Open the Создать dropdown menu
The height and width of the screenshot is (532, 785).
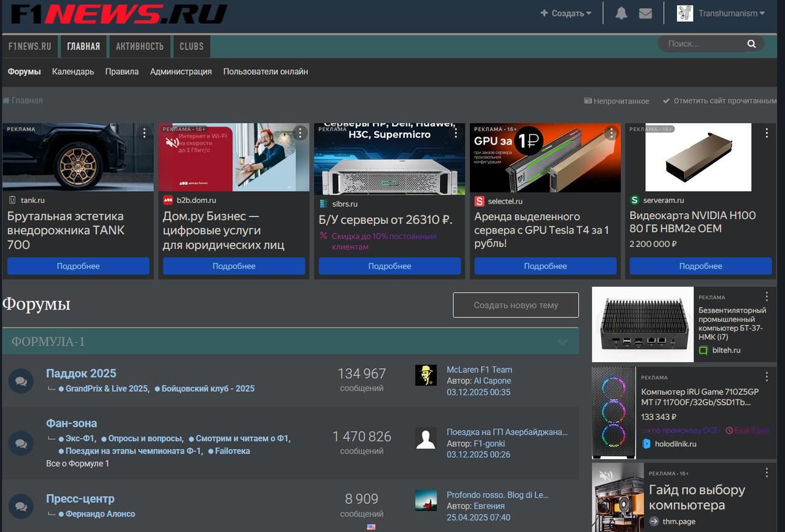pos(565,13)
